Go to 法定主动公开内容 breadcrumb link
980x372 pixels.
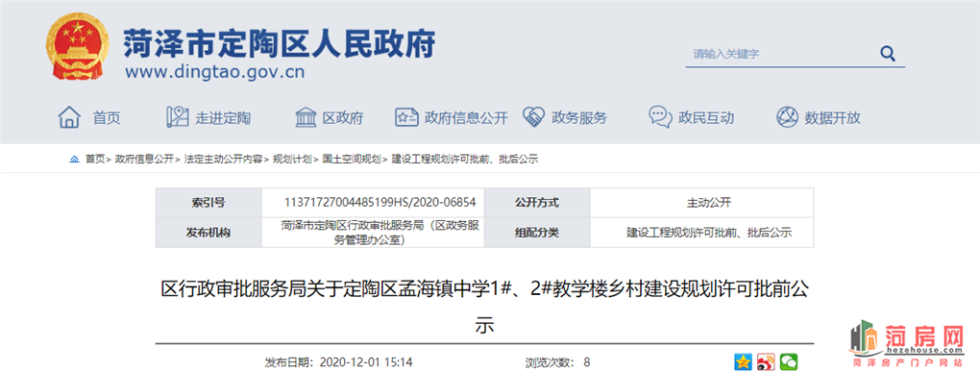(223, 160)
